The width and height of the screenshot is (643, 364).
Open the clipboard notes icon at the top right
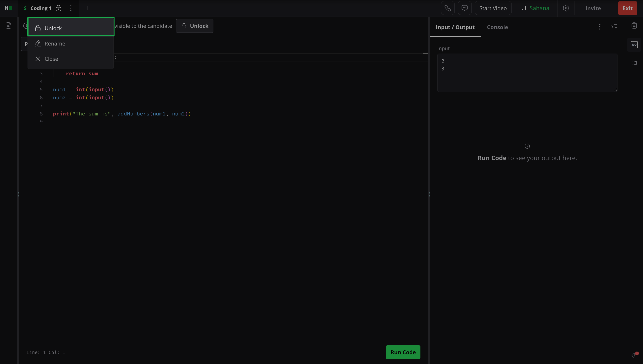point(634,26)
